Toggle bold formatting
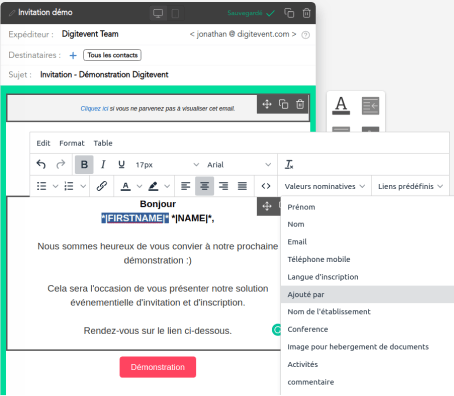The width and height of the screenshot is (454, 396). pyautogui.click(x=84, y=164)
